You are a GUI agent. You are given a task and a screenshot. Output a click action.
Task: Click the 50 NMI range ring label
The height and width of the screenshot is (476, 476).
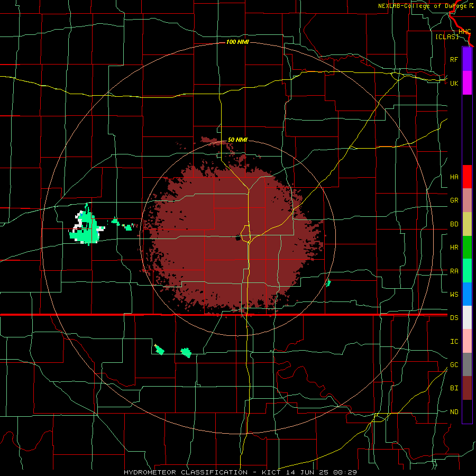coord(237,140)
